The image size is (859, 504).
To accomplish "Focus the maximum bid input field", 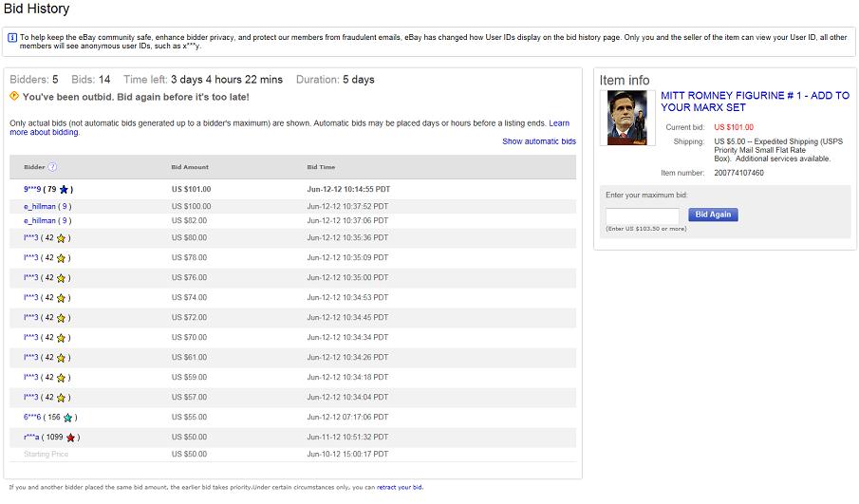I will [x=643, y=215].
